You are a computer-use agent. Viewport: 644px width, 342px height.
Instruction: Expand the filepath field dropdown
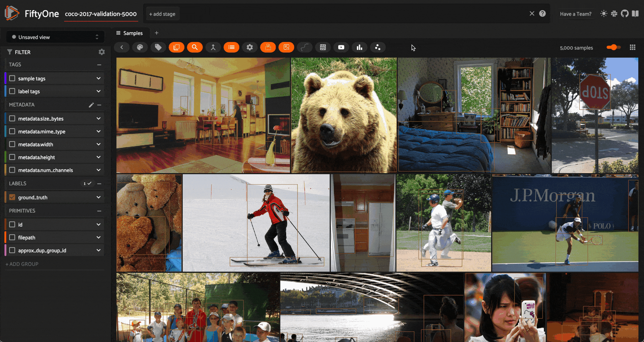click(99, 237)
